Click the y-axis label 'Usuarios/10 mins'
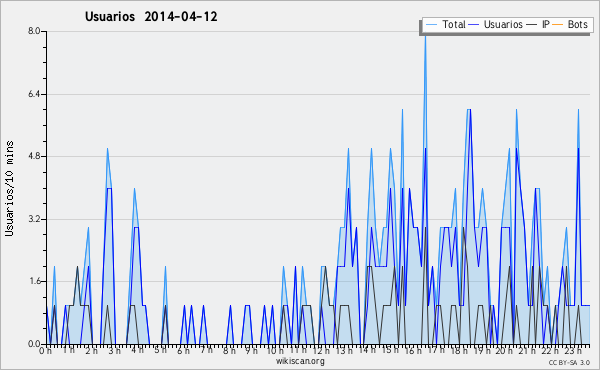Screen dimensions: 600x370 [x=10, y=188]
